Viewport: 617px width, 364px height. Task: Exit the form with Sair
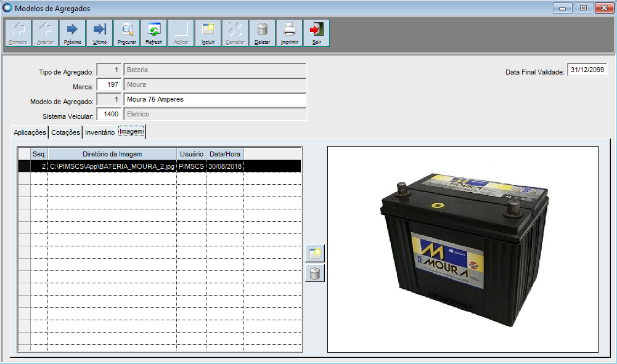tap(317, 33)
